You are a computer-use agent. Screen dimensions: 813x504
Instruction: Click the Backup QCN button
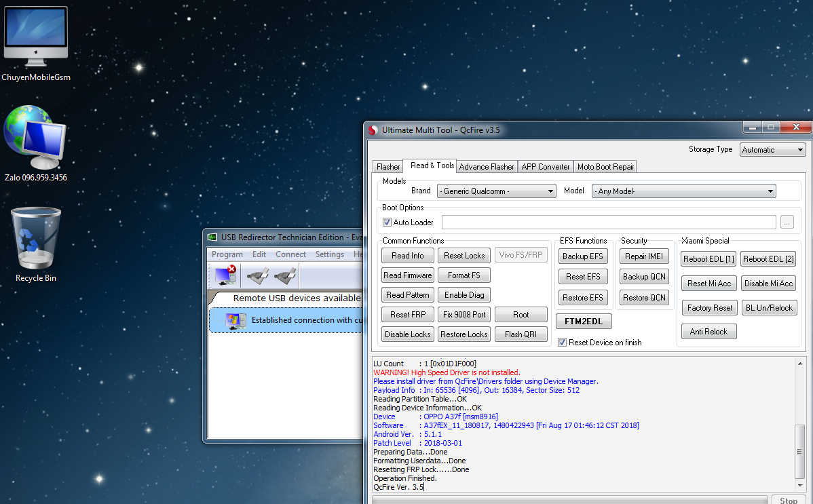pyautogui.click(x=644, y=277)
